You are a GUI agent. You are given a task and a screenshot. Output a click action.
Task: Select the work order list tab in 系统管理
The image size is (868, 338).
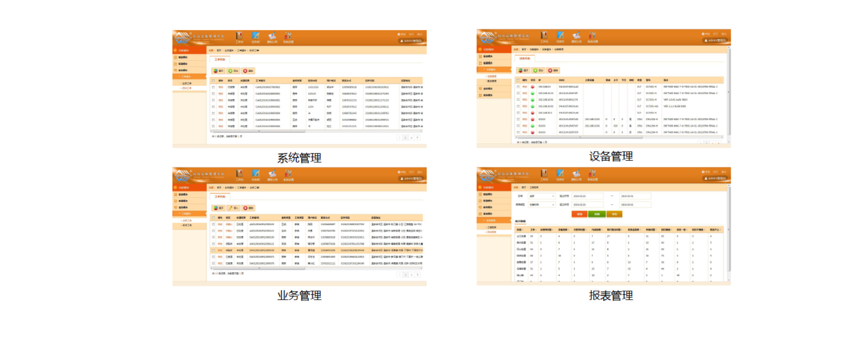[x=220, y=59]
